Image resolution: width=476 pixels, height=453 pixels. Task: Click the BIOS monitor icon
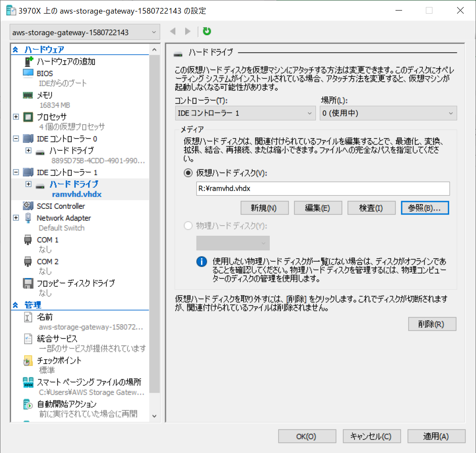click(x=28, y=73)
